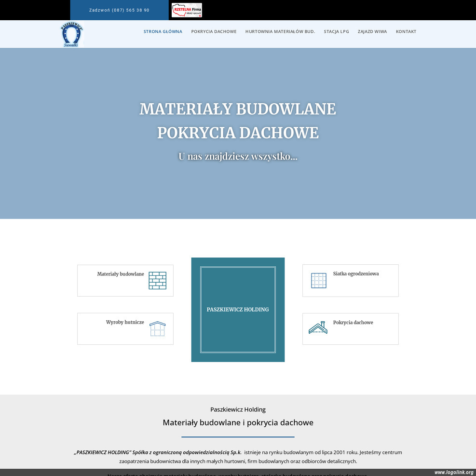Click the roof with chimney icon
Viewport: 476px width, 476px height.
[x=318, y=327]
